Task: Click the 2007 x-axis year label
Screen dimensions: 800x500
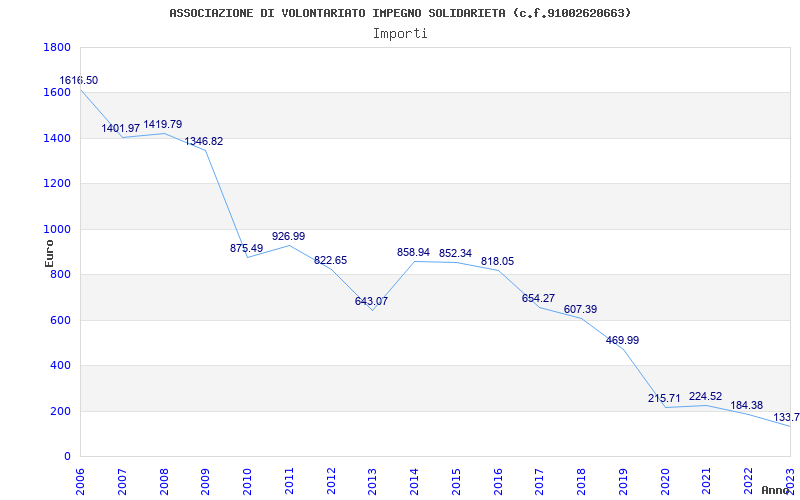Action: 122,481
